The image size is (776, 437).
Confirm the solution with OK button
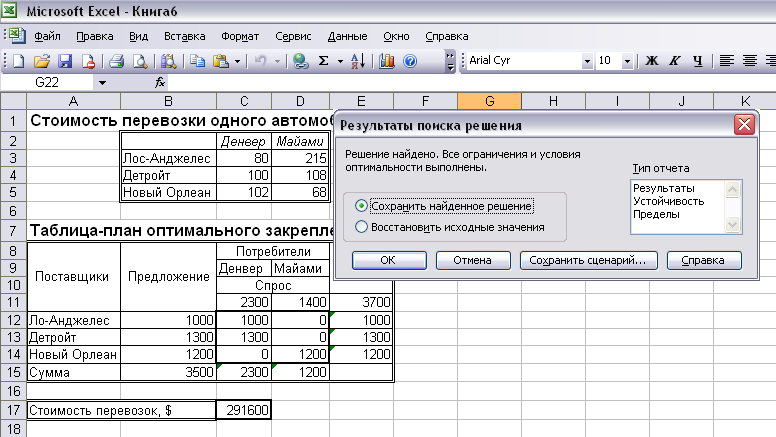[389, 260]
